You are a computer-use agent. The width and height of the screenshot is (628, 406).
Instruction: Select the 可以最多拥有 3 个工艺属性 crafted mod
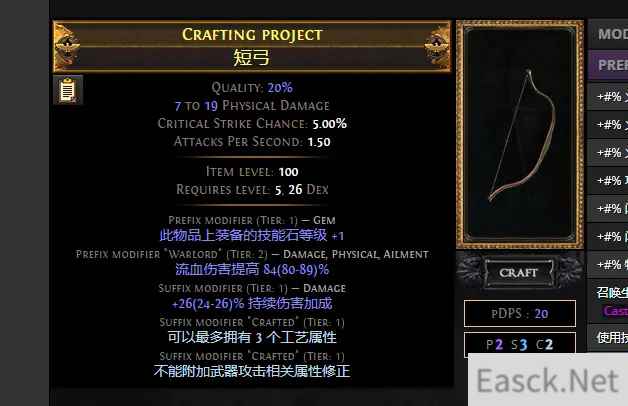click(x=252, y=338)
